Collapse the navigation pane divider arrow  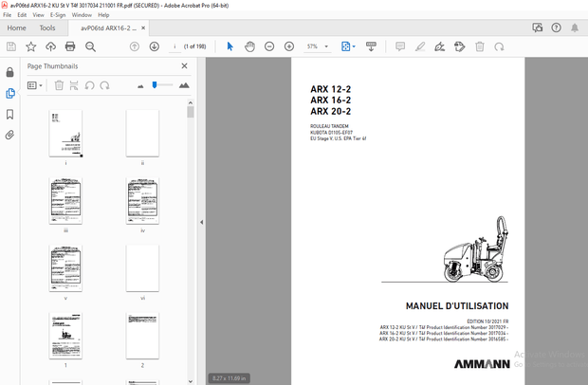tap(201, 223)
